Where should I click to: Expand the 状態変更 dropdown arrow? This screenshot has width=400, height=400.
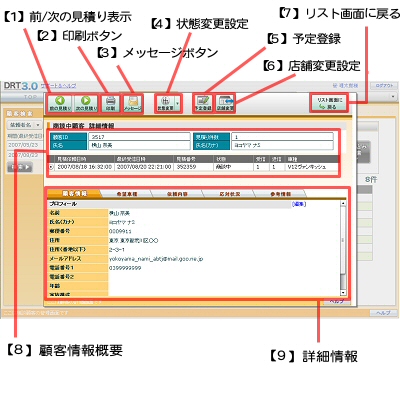(177, 104)
